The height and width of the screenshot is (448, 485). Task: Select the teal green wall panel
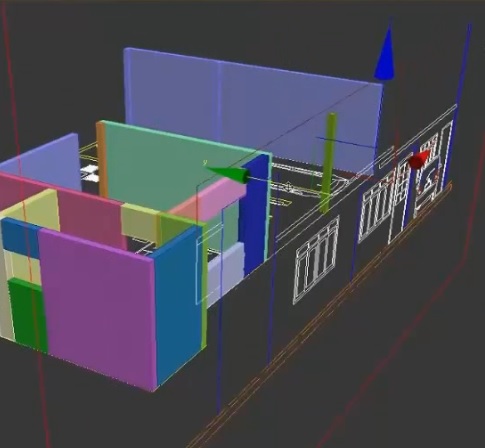(x=180, y=167)
